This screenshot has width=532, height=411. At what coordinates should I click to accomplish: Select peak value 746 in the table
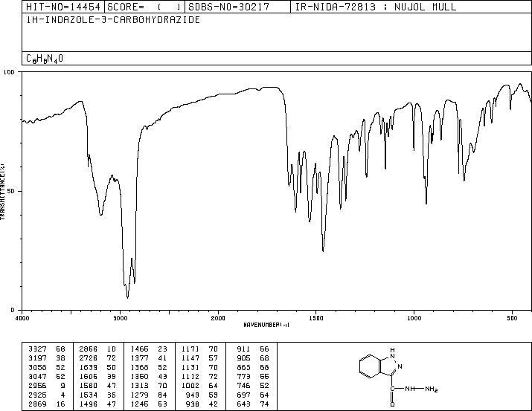coord(243,386)
